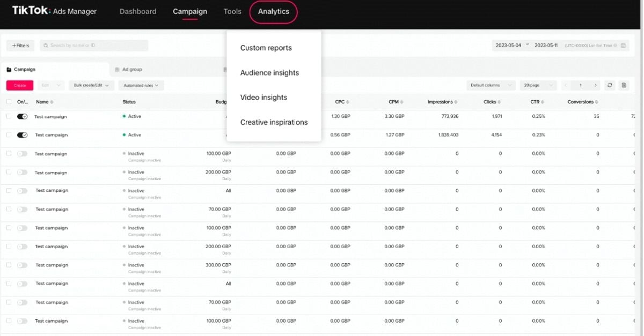This screenshot has width=644, height=336.
Task: Disable the first active Test campaign toggle
Action: point(21,116)
